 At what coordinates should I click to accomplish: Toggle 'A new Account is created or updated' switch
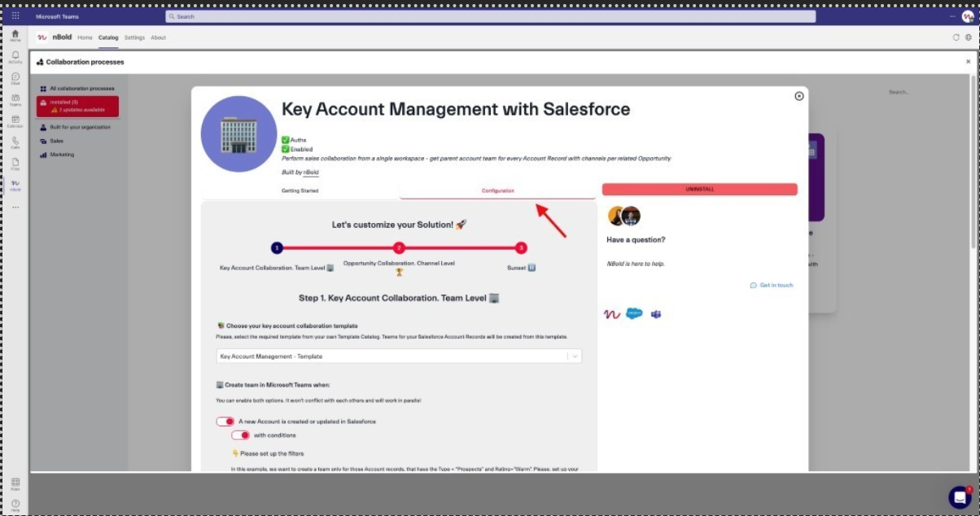click(225, 422)
